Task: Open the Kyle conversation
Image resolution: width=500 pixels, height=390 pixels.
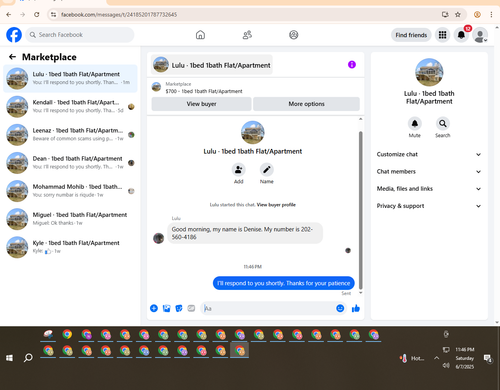Action: 70,247
